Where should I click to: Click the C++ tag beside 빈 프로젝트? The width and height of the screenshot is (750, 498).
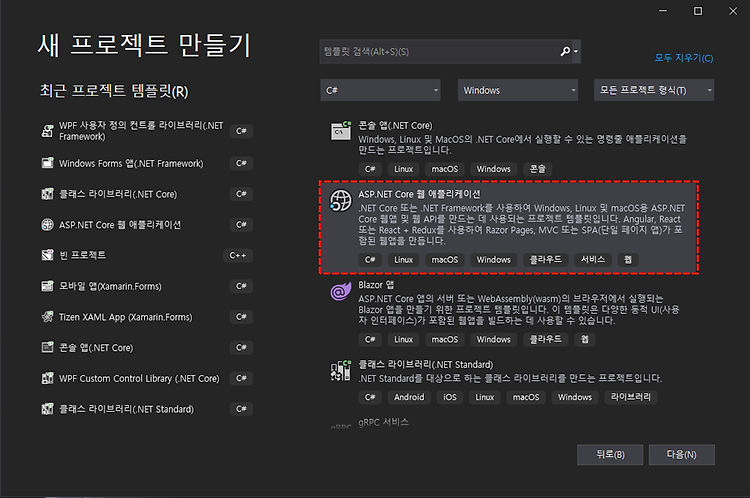coord(238,255)
